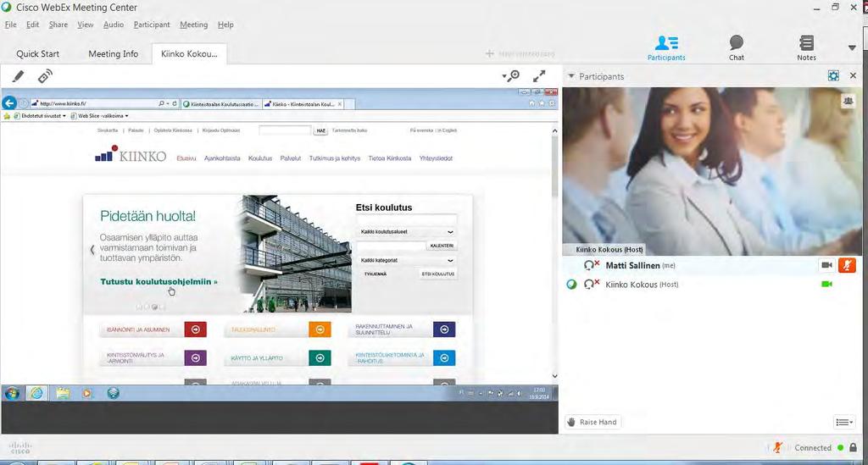868x465 pixels.
Task: Click browser back arrow in shared screen
Action: click(9, 102)
